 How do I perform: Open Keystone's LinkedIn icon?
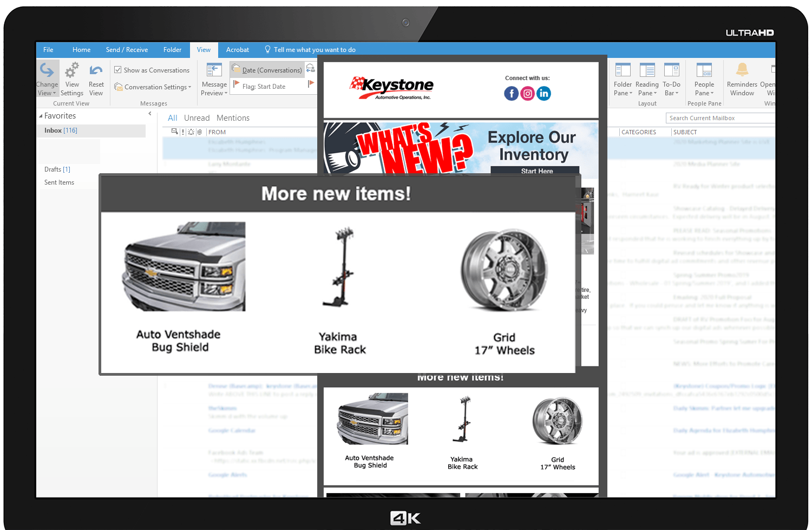(543, 94)
